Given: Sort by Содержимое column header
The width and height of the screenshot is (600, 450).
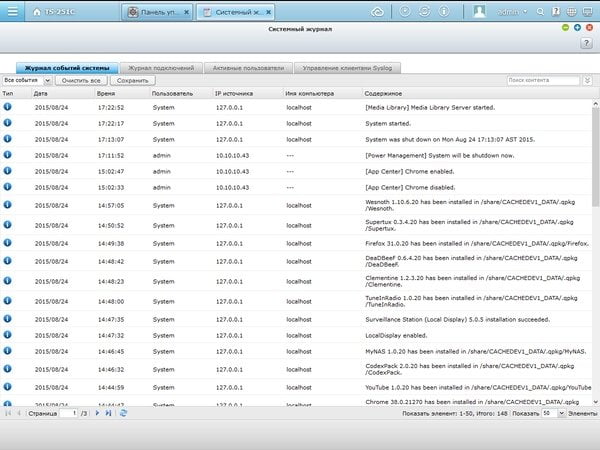Looking at the screenshot, I should 478,93.
